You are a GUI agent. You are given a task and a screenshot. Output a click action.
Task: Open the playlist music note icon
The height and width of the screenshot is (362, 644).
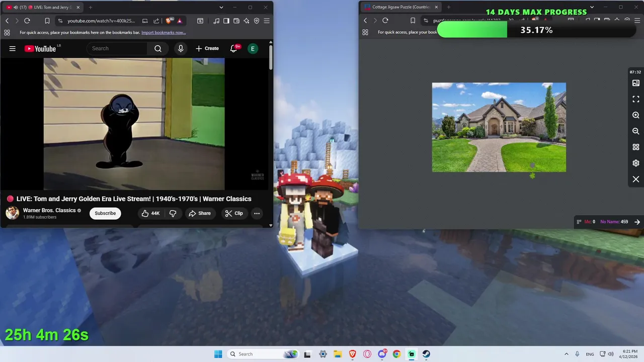pos(216,21)
